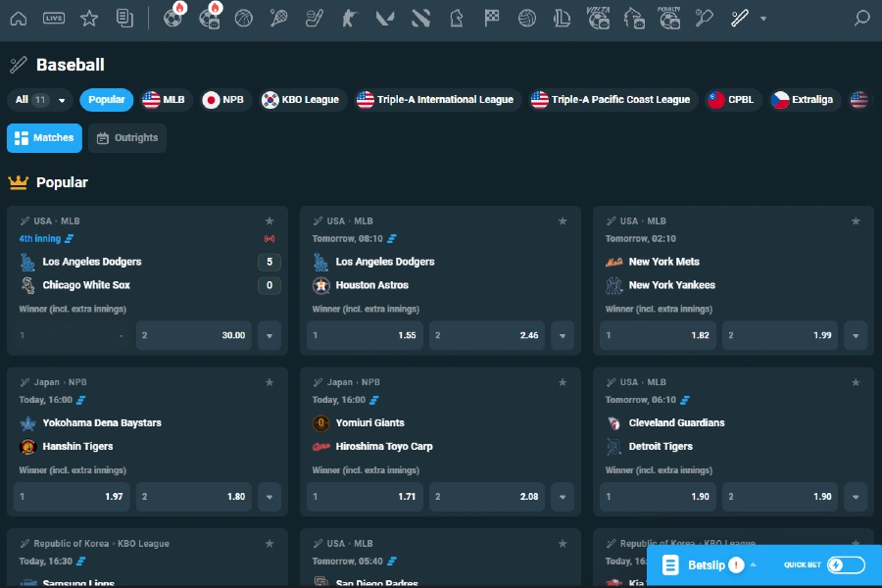Select the ice hockey sport icon
The image size is (882, 588).
pyautogui.click(x=314, y=17)
